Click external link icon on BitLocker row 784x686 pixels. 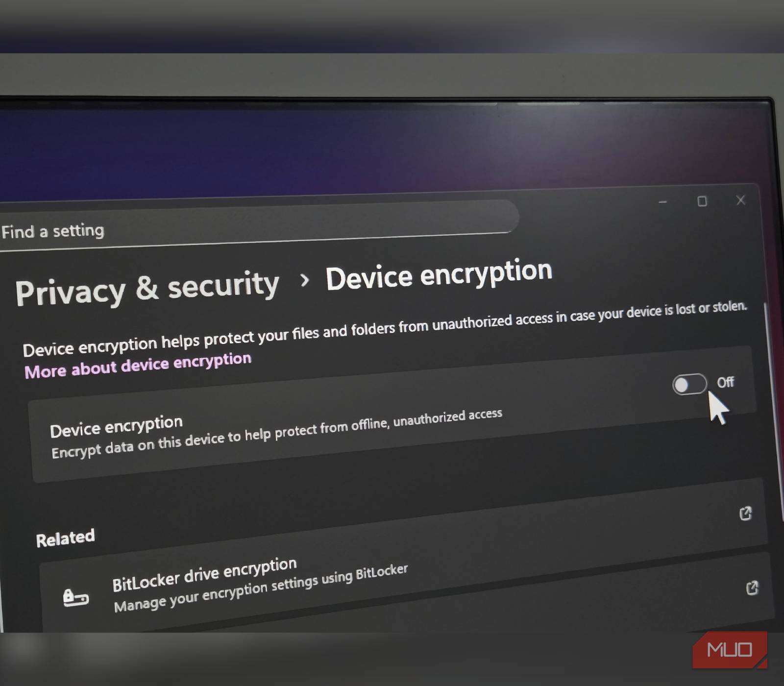752,588
